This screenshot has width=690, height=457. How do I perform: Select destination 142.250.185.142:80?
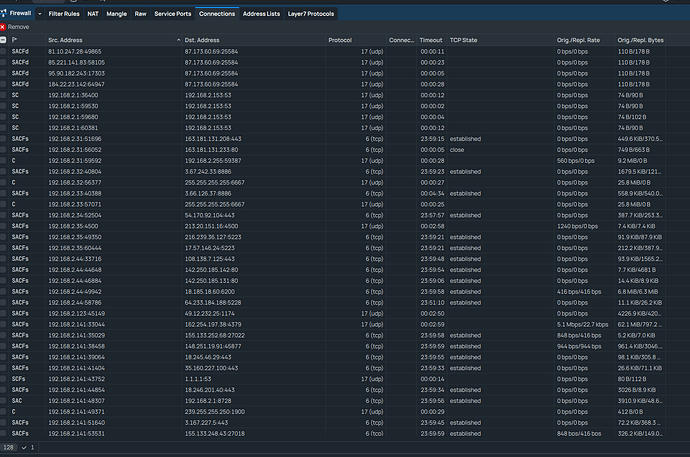coord(211,270)
